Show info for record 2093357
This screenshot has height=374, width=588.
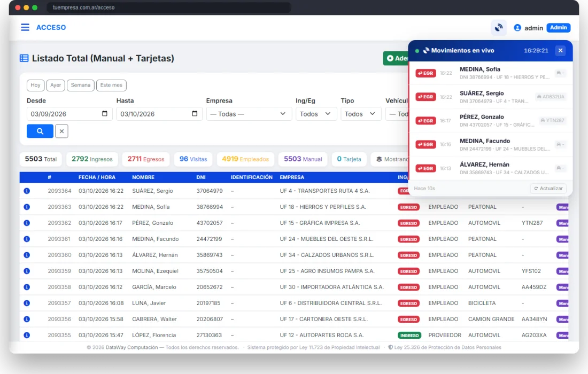pyautogui.click(x=27, y=303)
